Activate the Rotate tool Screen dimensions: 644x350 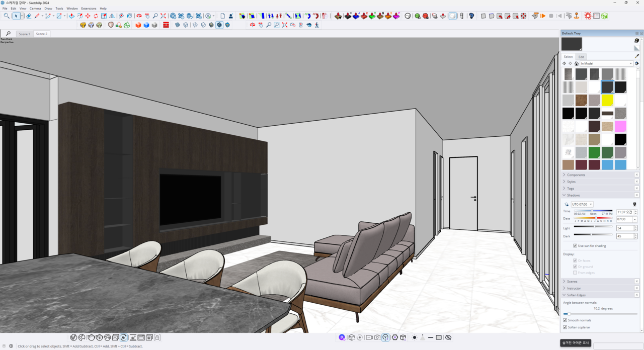click(x=96, y=16)
